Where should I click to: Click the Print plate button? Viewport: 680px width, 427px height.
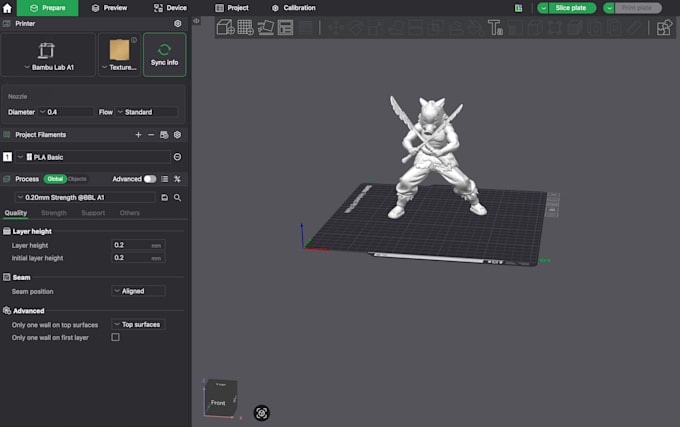pyautogui.click(x=638, y=8)
